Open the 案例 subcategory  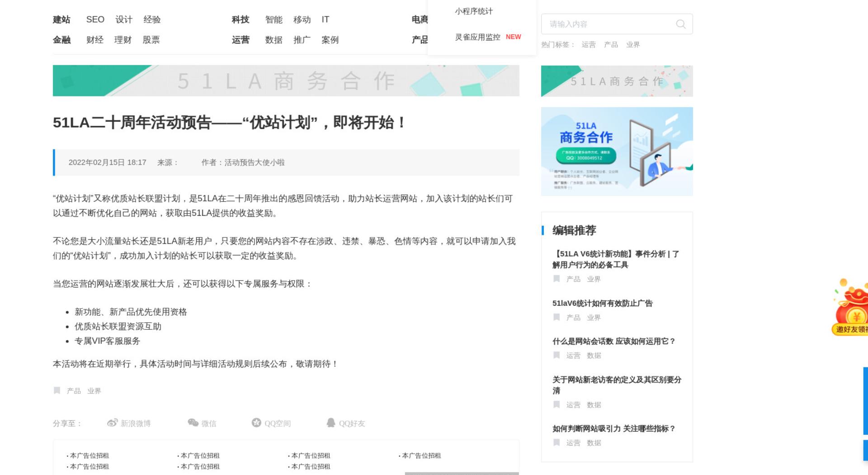pos(330,40)
